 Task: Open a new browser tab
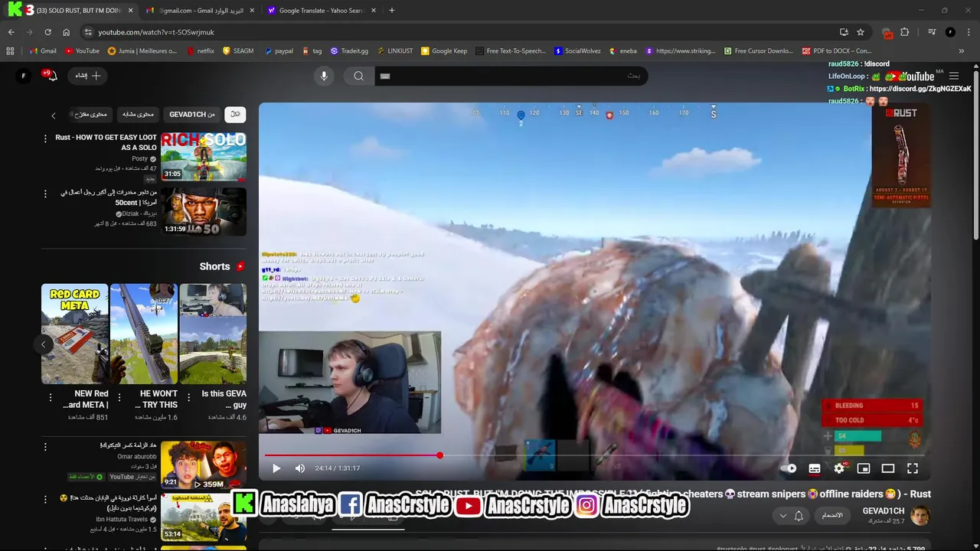(x=391, y=11)
